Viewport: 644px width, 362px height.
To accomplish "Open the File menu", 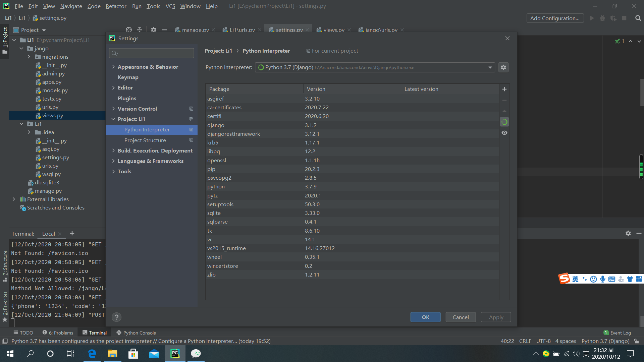I will (x=19, y=6).
